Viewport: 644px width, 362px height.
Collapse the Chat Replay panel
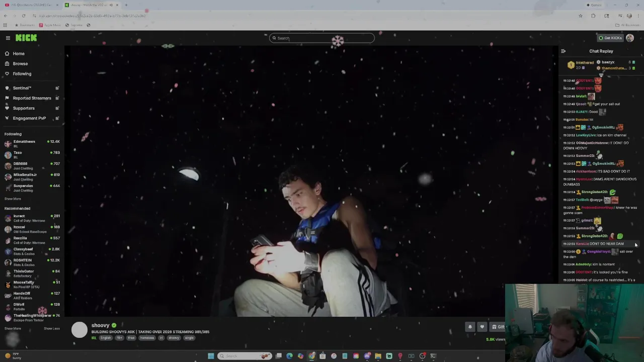(x=563, y=51)
